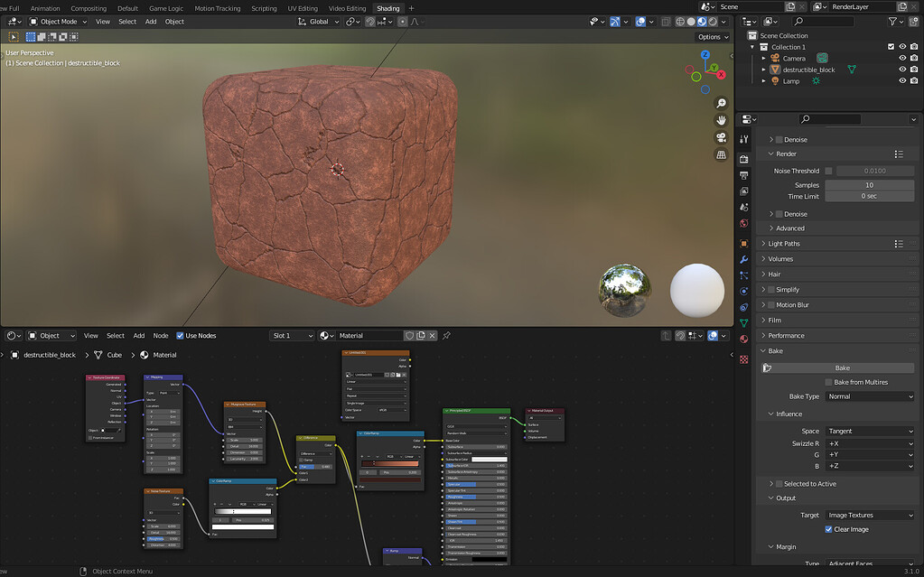Image resolution: width=924 pixels, height=577 pixels.
Task: Open the Modifiers wrench tab
Action: click(x=743, y=259)
